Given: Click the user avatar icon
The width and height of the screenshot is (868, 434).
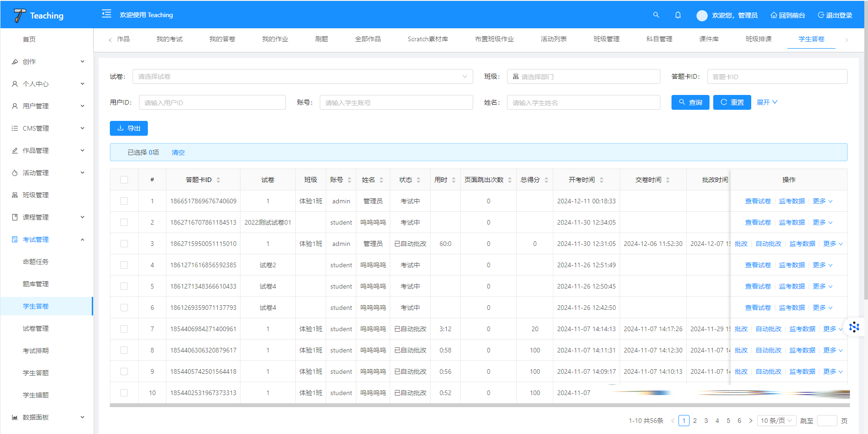Looking at the screenshot, I should point(702,15).
